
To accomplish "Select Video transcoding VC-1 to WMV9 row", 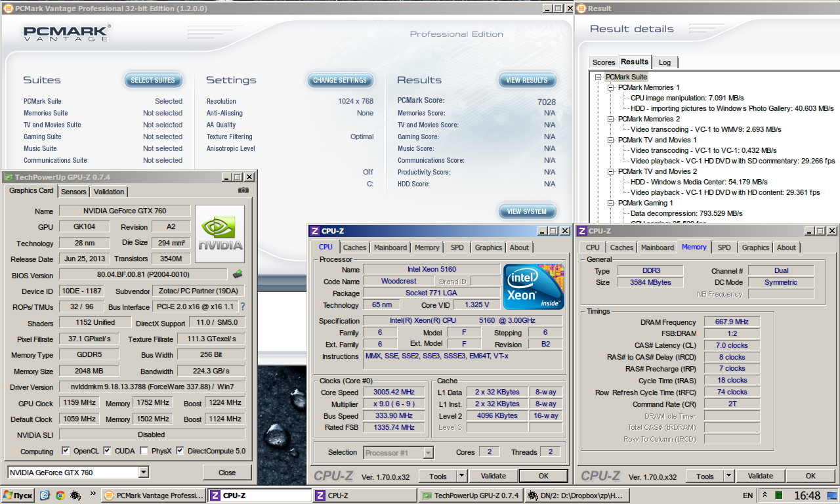I will tap(705, 129).
